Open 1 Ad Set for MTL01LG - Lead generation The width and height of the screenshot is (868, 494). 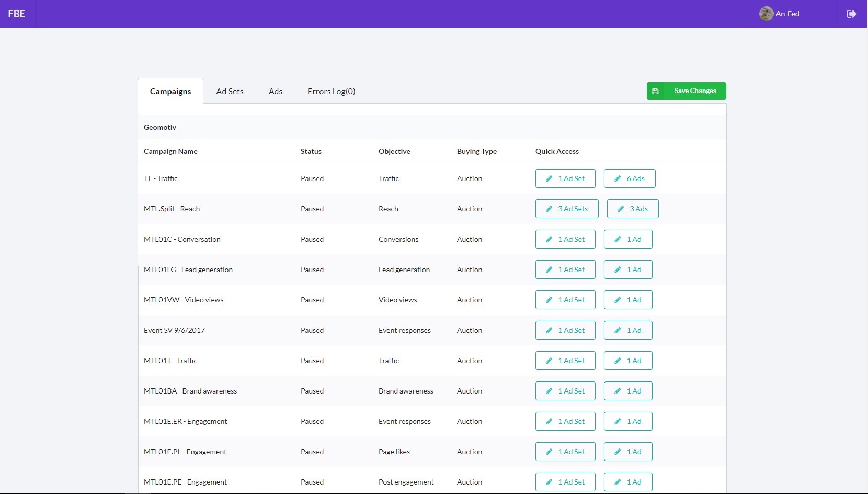click(565, 270)
